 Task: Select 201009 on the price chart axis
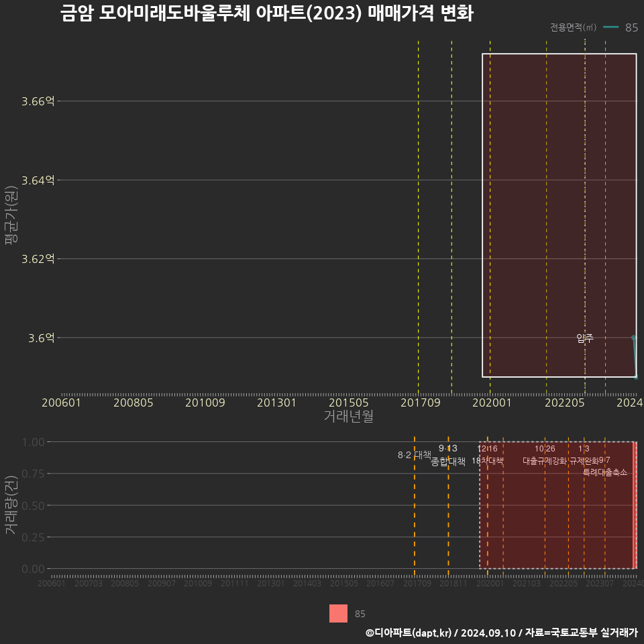(x=205, y=402)
